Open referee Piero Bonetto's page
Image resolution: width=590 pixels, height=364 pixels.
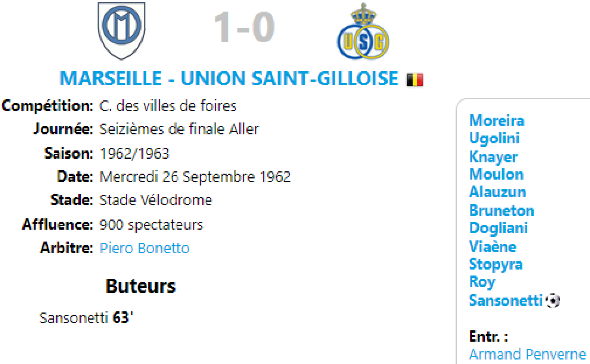tap(145, 248)
